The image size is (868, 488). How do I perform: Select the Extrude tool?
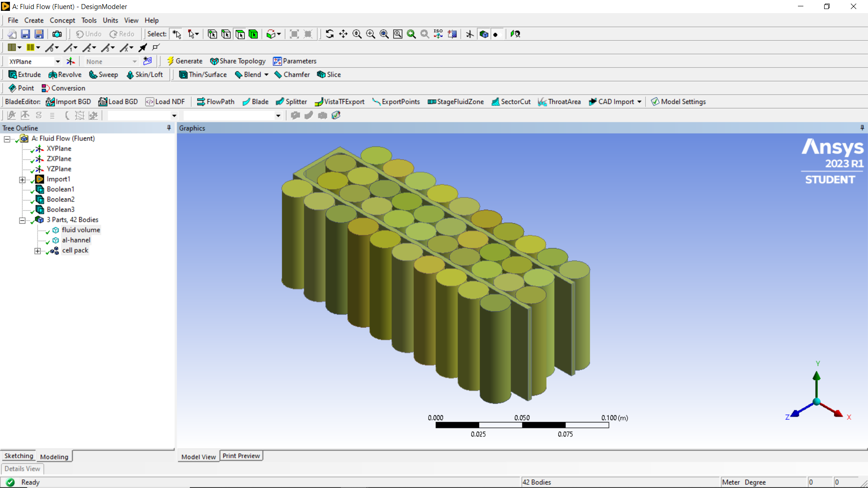click(24, 75)
